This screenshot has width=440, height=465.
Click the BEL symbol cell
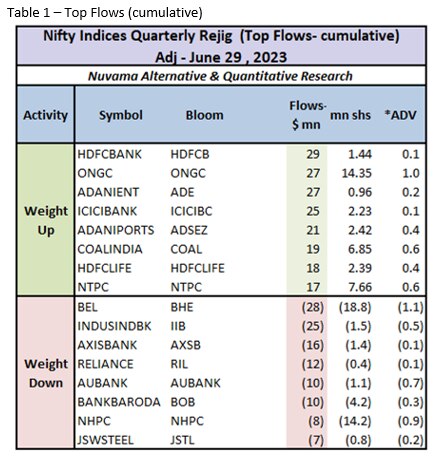tap(88, 307)
